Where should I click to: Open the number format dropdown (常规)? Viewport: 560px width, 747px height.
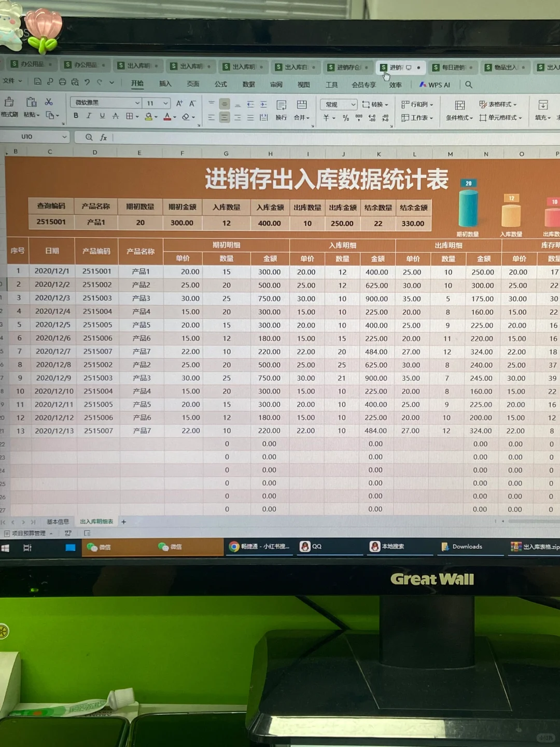click(353, 104)
